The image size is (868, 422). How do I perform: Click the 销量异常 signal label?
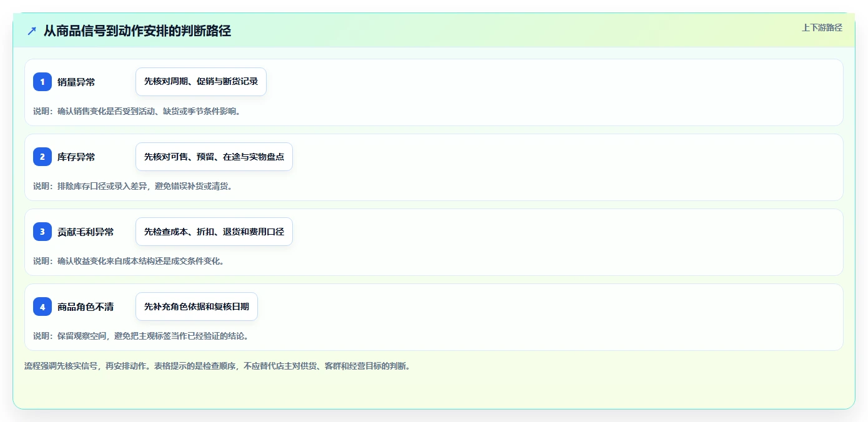76,82
